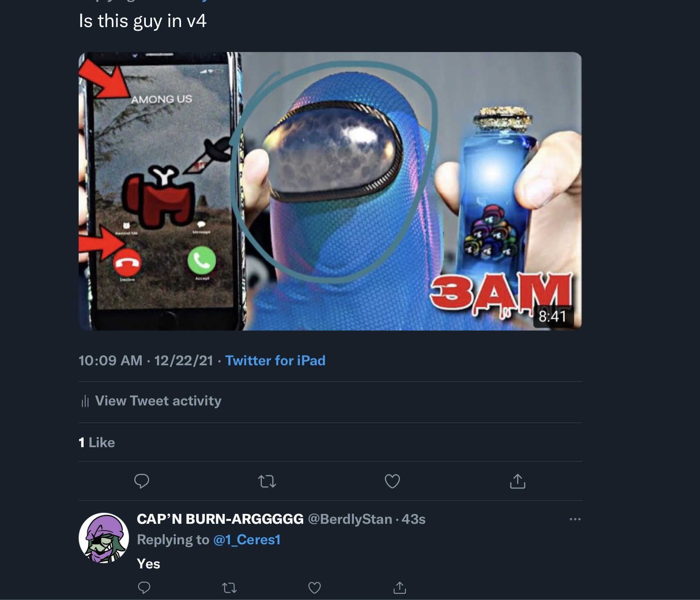This screenshot has height=600, width=700.
Task: Reply to the "Is this guy in v4" tweet
Action: tap(142, 481)
